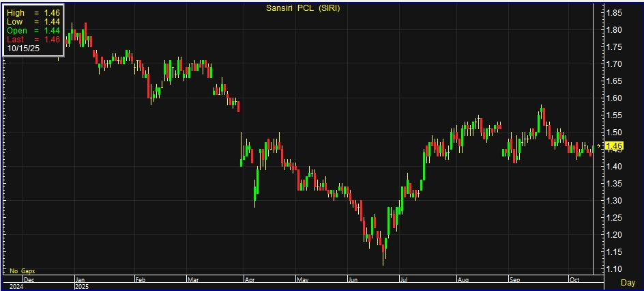Click the 1.85 price axis label

click(x=614, y=13)
